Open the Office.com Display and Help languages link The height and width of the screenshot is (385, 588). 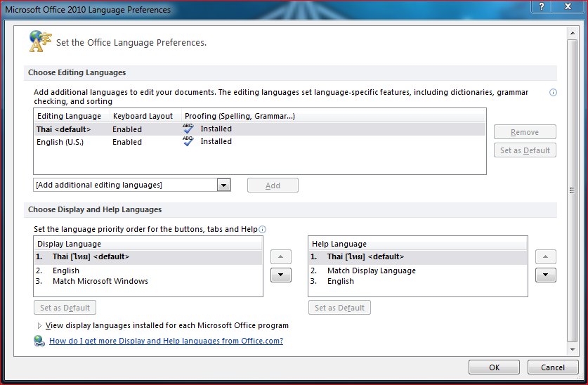pyautogui.click(x=166, y=341)
